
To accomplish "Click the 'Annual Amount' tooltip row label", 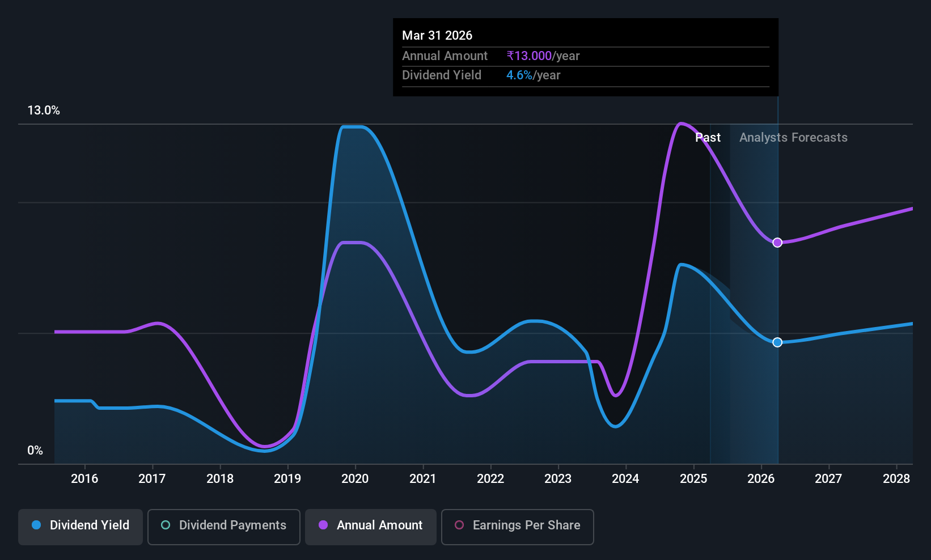I will click(445, 56).
